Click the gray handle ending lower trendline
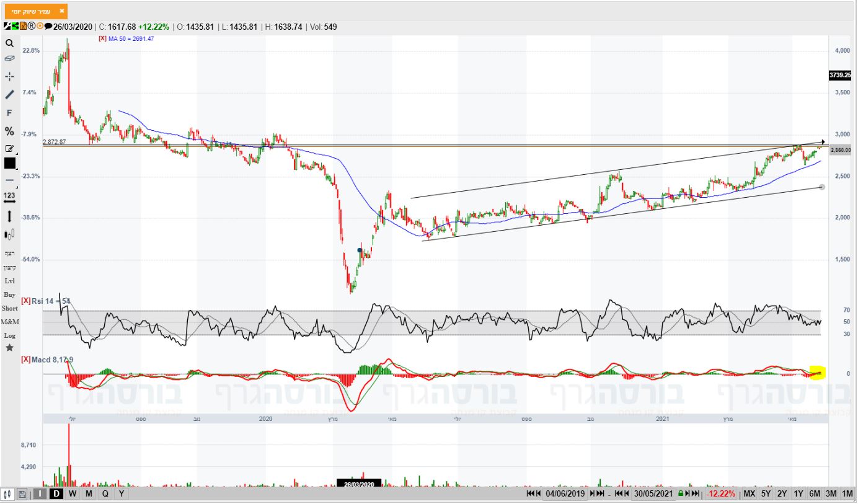 point(822,187)
